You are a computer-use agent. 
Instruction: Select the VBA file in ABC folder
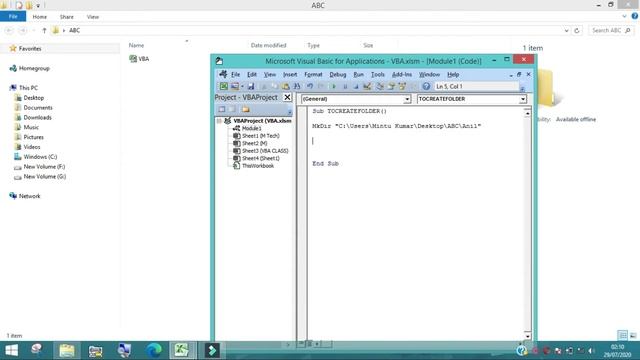coord(140,59)
